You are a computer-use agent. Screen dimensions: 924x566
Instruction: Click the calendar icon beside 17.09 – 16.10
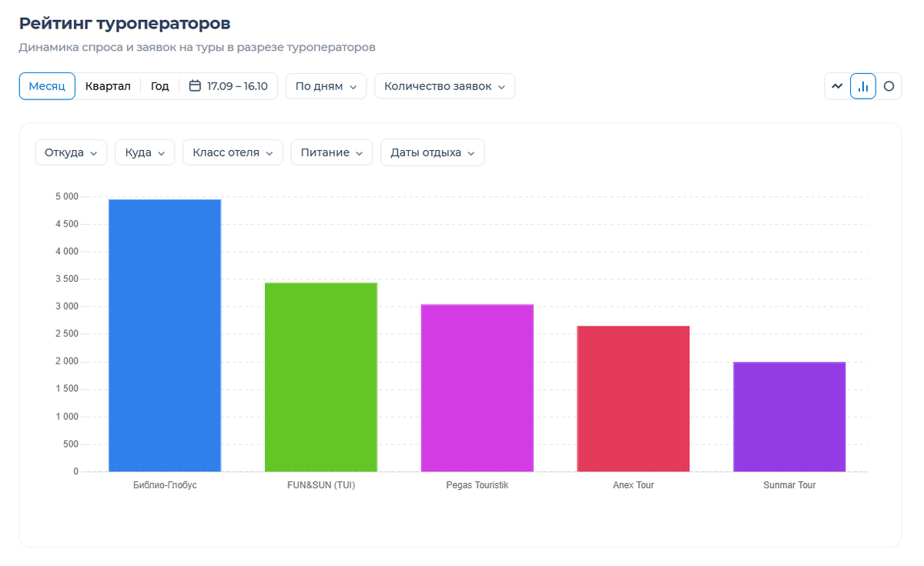pyautogui.click(x=195, y=86)
